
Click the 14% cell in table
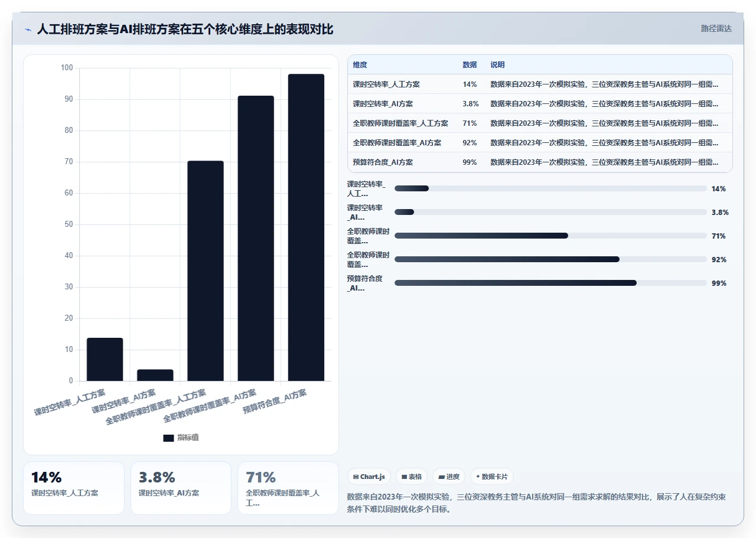[470, 84]
